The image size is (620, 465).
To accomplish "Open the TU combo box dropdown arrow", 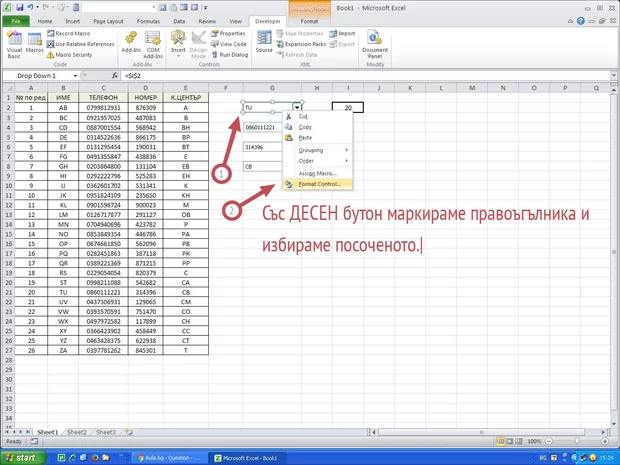I will coord(297,107).
